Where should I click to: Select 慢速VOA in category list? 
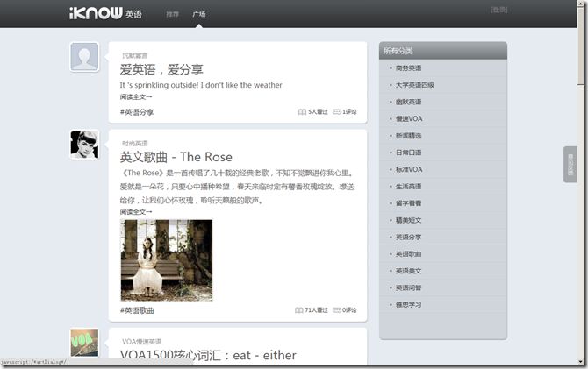pos(409,118)
